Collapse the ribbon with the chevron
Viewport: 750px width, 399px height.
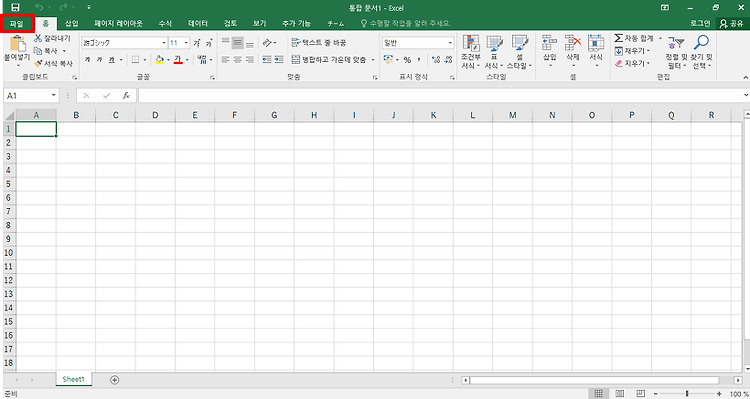pos(745,78)
